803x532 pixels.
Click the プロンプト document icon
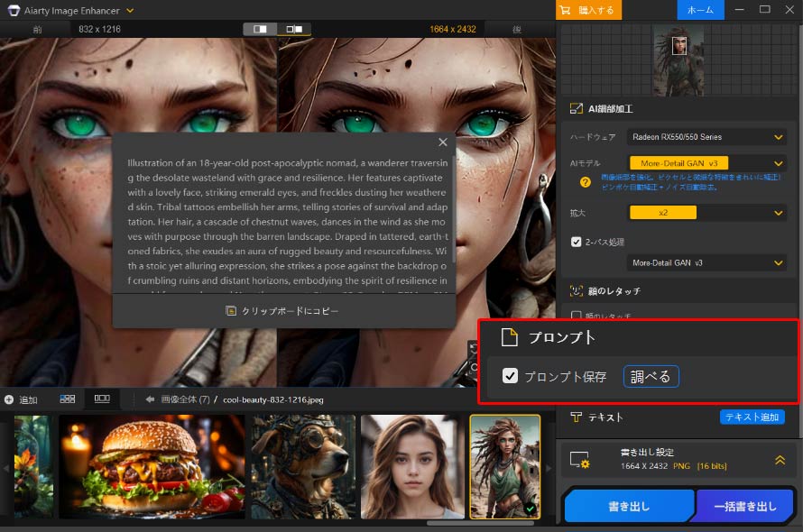coord(510,337)
